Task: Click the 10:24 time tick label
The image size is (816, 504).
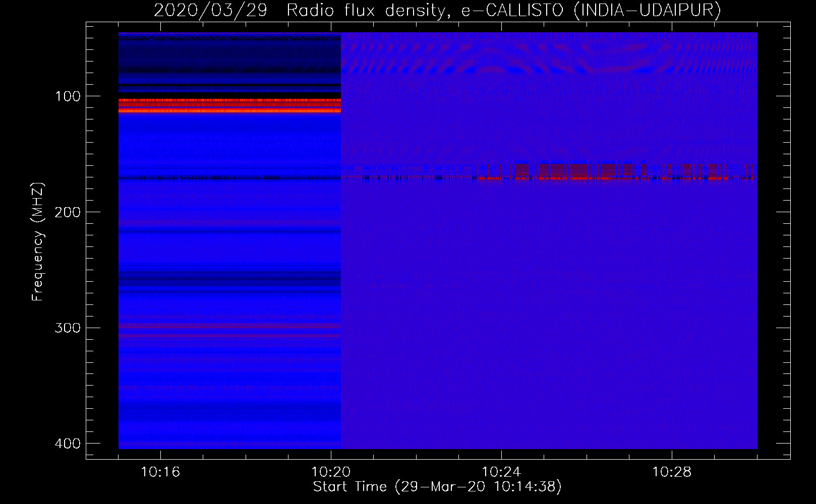Action: pyautogui.click(x=501, y=472)
